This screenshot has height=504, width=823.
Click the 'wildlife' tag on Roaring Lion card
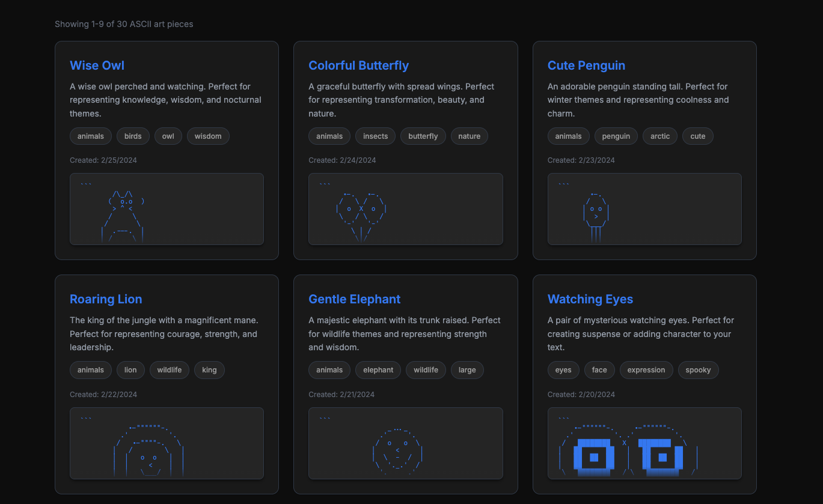(170, 370)
